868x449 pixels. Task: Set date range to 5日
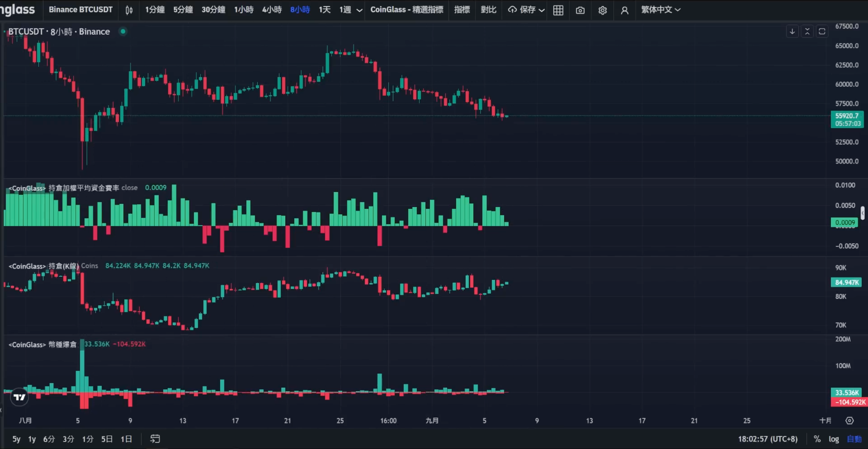(107, 439)
